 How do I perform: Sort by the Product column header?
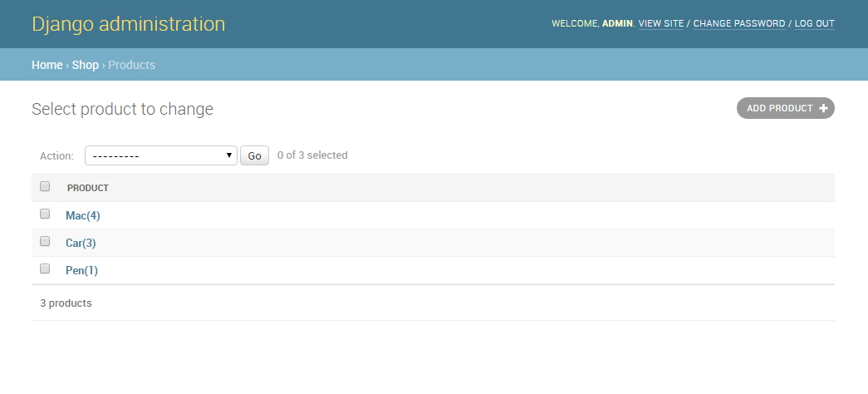88,188
